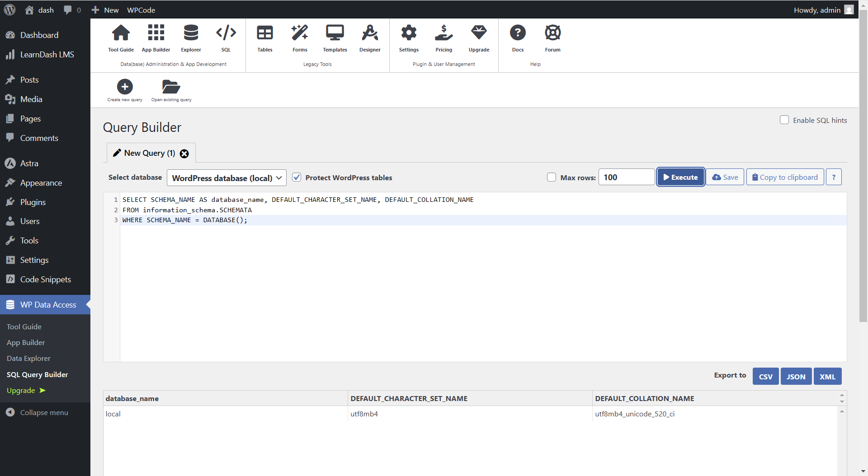Open the Designer compass icon
Viewport: 868px width, 476px height.
click(369, 33)
